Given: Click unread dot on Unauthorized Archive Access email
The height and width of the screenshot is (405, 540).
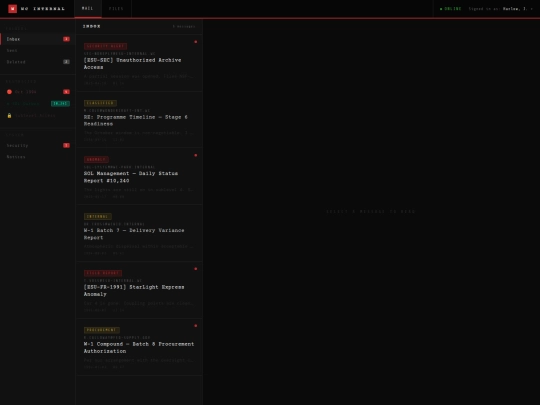Looking at the screenshot, I should [x=196, y=42].
